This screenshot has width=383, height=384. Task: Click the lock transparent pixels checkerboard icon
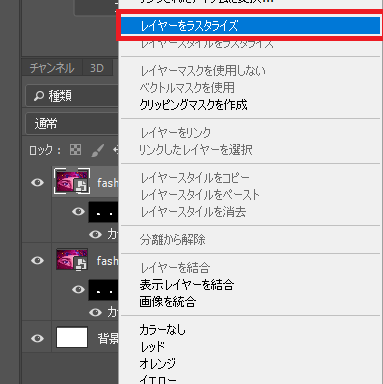click(75, 150)
